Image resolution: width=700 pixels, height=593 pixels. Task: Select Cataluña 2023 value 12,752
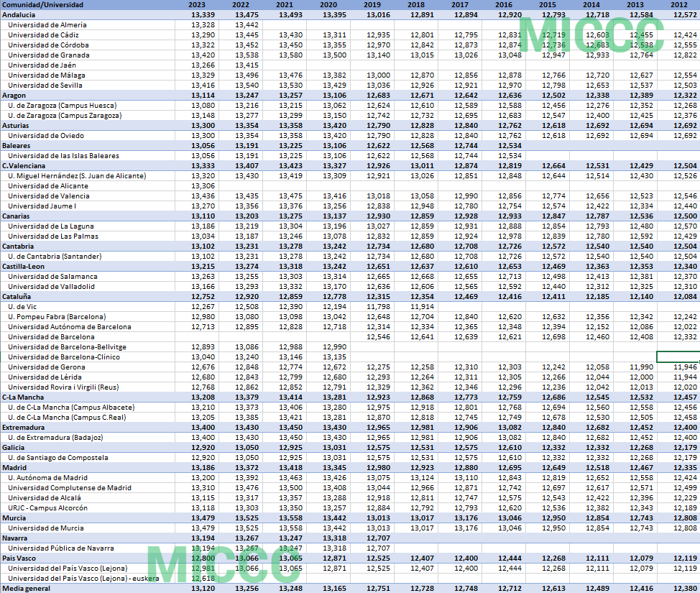click(203, 296)
